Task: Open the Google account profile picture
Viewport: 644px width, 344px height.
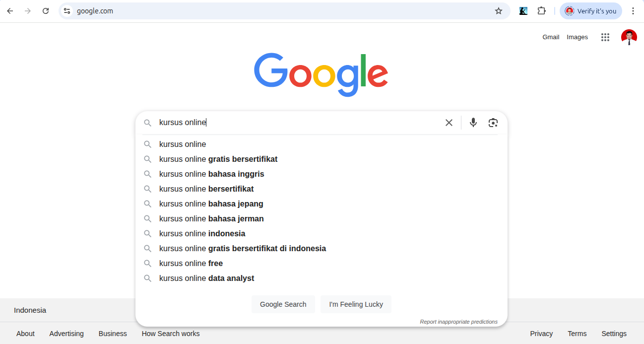Action: (x=629, y=37)
